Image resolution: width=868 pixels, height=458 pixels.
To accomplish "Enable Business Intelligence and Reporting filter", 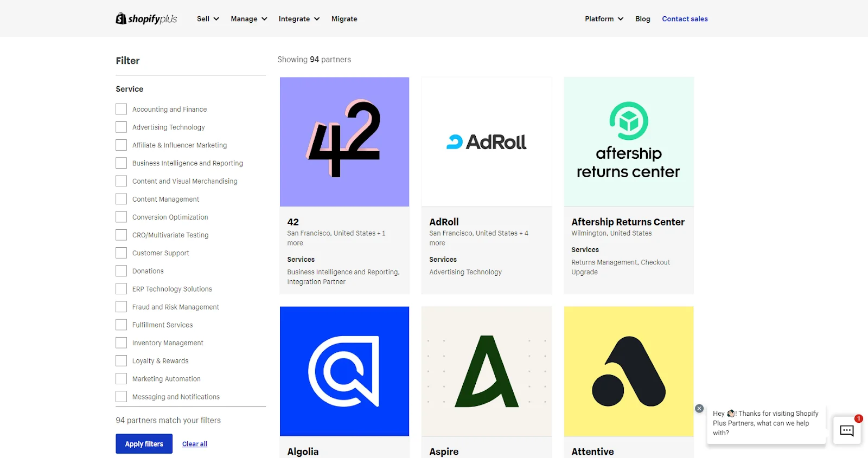I will tap(121, 163).
